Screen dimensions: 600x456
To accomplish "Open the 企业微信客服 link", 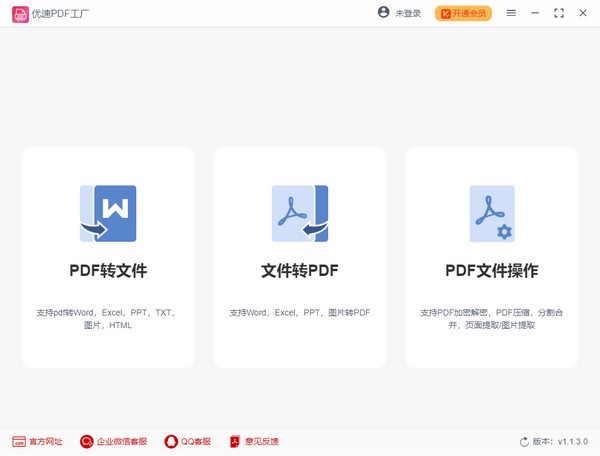I will tap(122, 441).
